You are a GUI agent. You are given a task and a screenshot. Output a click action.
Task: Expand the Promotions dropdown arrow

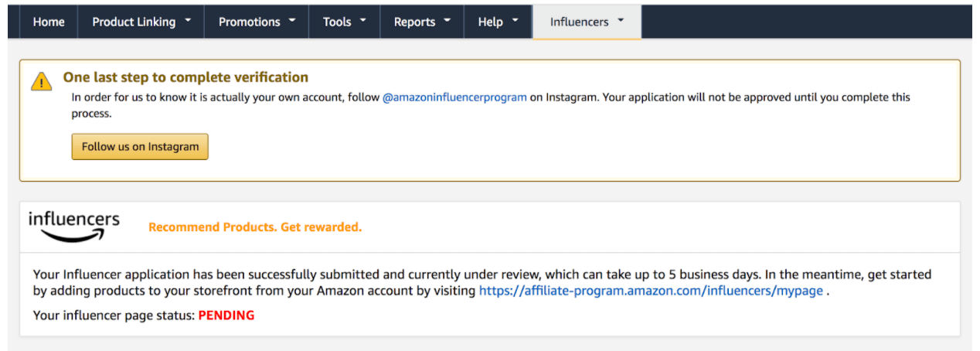pos(292,21)
